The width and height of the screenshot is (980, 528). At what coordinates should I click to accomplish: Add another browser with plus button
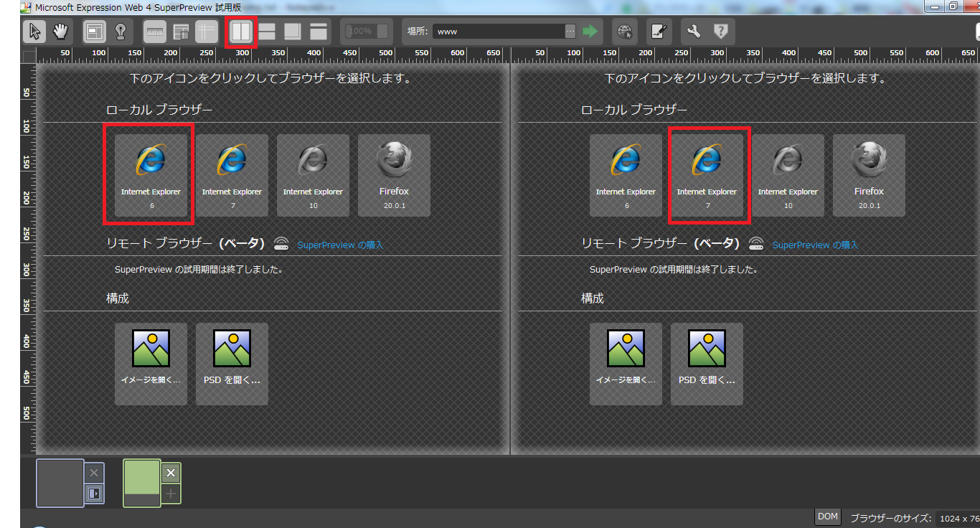coord(170,494)
